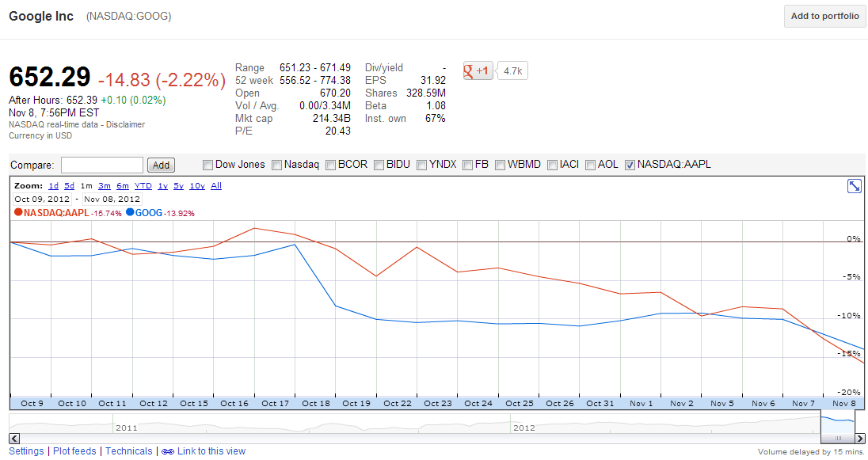Image resolution: width=868 pixels, height=460 pixels.
Task: Click the chain link icon by 'Link to this view'
Action: pos(168,452)
